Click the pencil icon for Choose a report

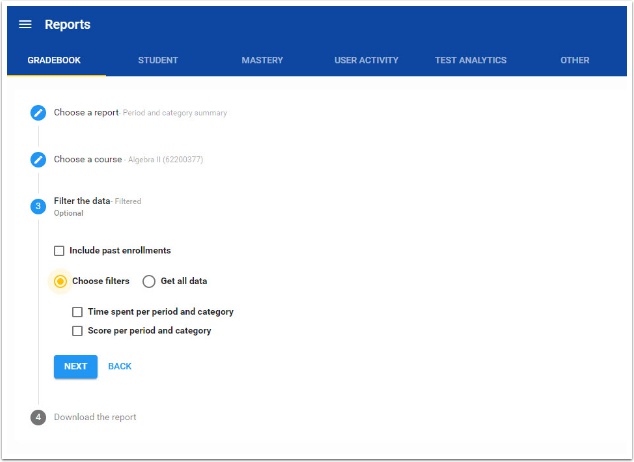38,113
